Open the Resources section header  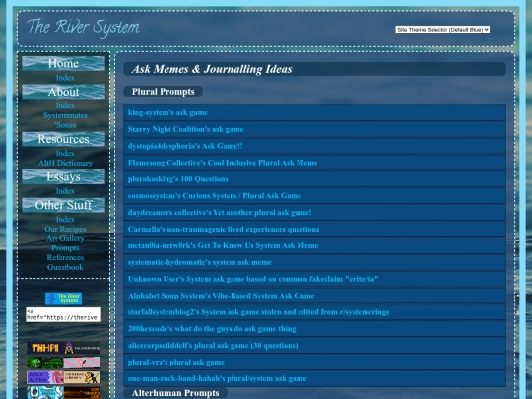click(x=63, y=139)
